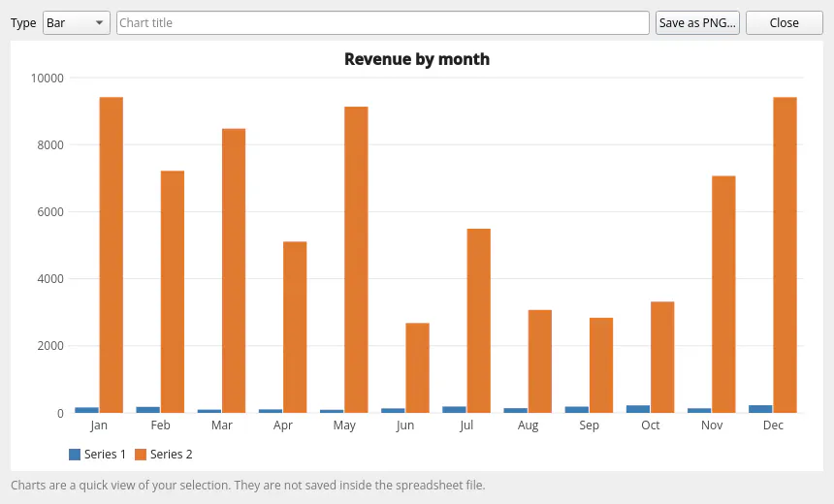
Task: Click the May axis label
Action: click(x=344, y=425)
